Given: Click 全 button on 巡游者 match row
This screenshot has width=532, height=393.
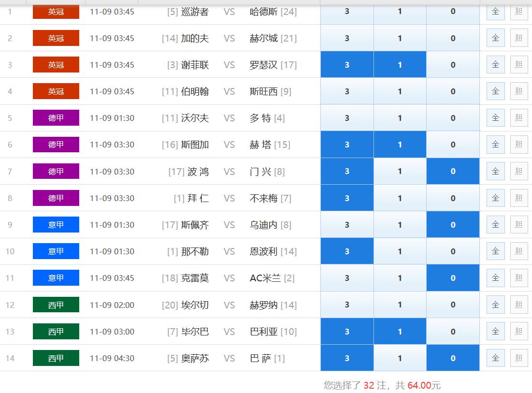Looking at the screenshot, I should coord(495,11).
